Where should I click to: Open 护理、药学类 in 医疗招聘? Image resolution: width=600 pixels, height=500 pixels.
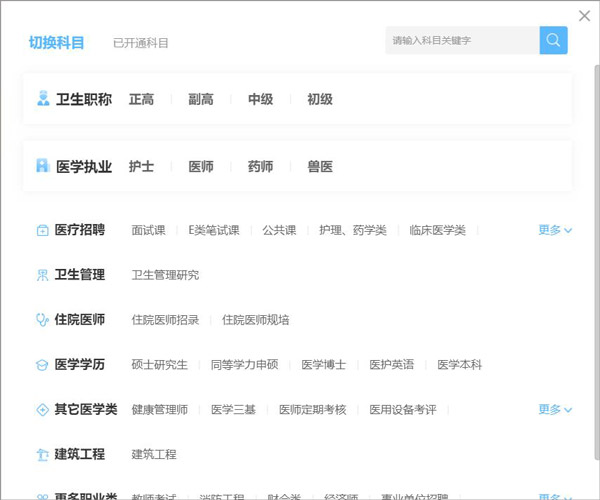[x=353, y=230]
